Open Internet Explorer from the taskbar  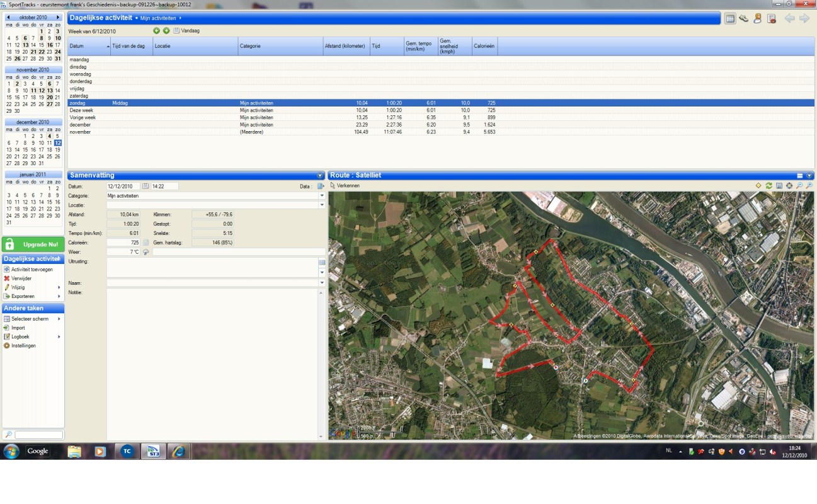click(179, 451)
